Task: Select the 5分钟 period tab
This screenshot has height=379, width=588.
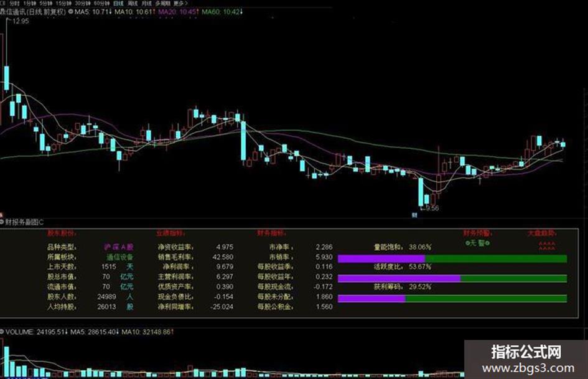Action: (46, 3)
